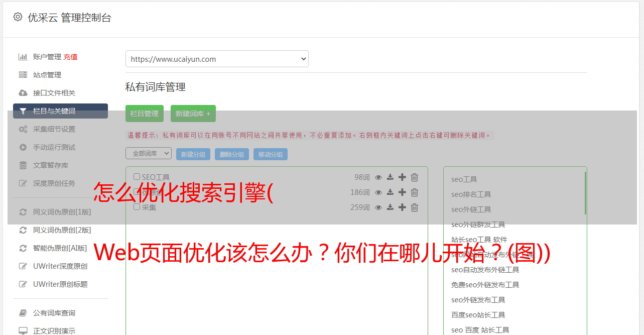Image resolution: width=644 pixels, height=335 pixels.
Task: Click the 移动分组 button
Action: (x=271, y=154)
